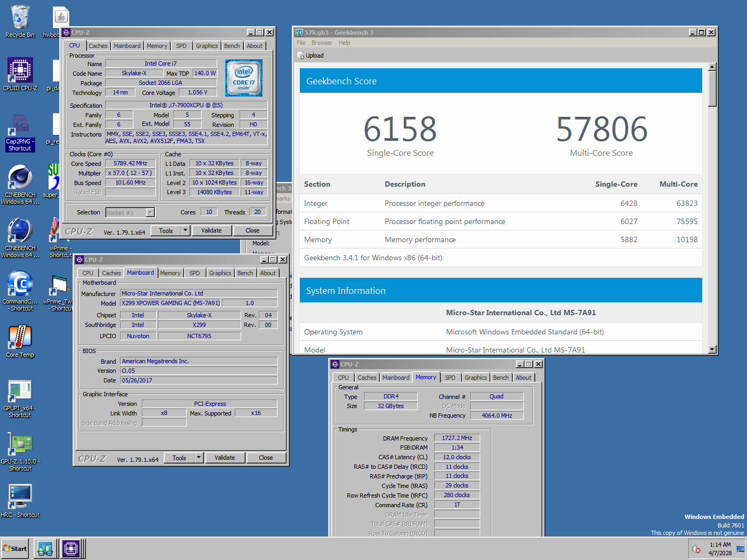Click the Mainboard CPU-Z window title icon
Viewport: 747px width, 560px height.
pos(80,260)
